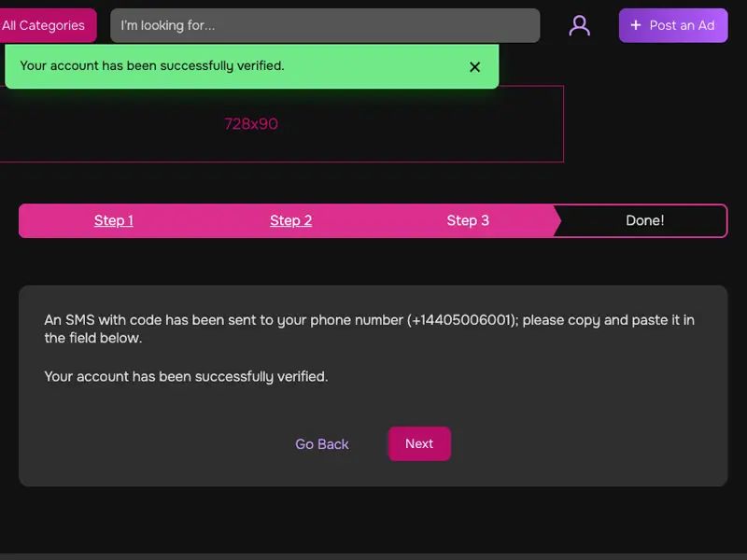Focus the "I'm looking for..." search field

[324, 25]
